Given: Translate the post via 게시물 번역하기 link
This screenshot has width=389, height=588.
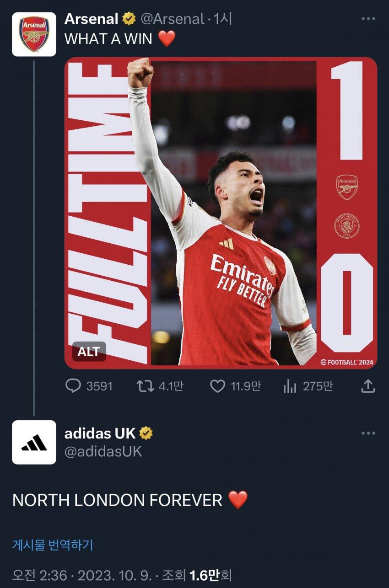Looking at the screenshot, I should click(53, 545).
